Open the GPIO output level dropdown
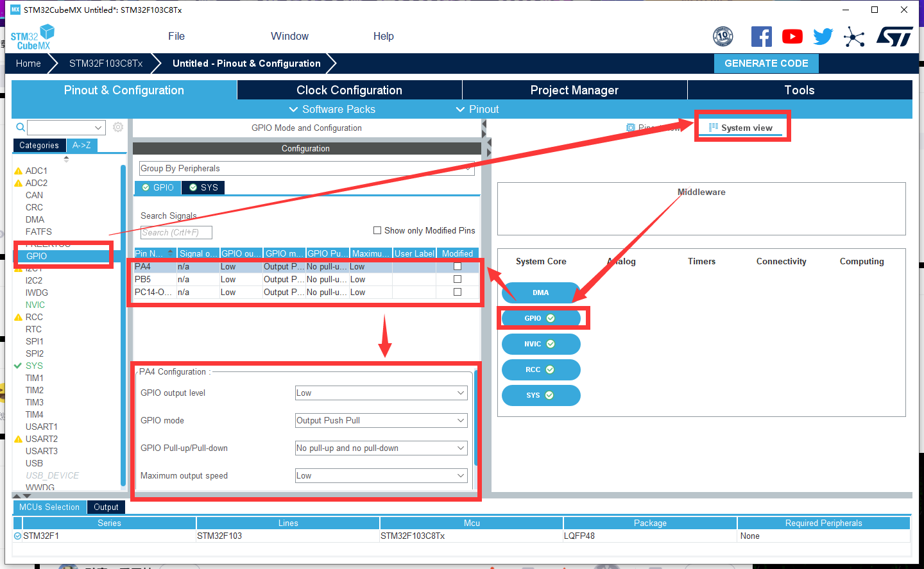The height and width of the screenshot is (569, 924). (x=381, y=393)
